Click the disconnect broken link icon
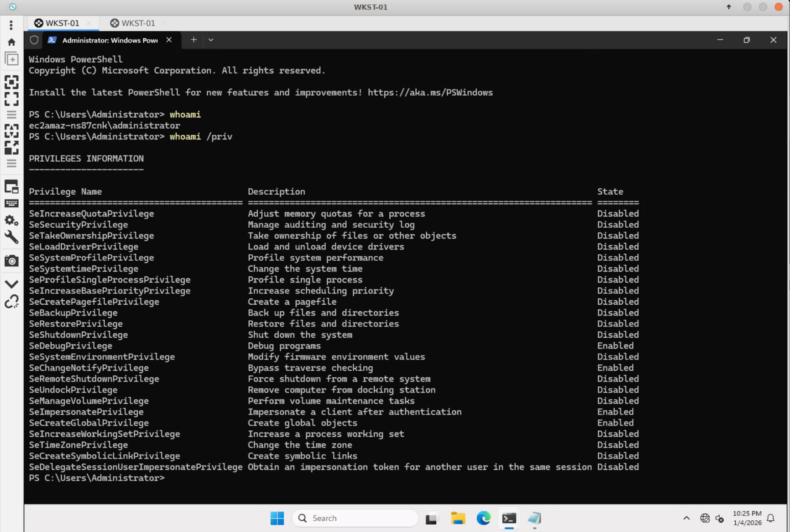This screenshot has width=790, height=532. point(12,302)
